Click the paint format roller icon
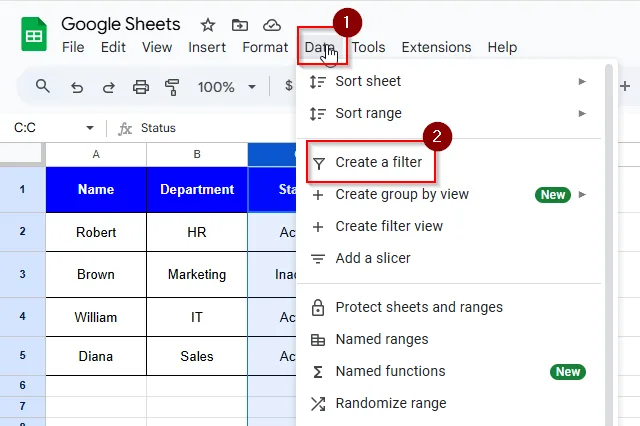The height and width of the screenshot is (426, 640). [x=172, y=87]
